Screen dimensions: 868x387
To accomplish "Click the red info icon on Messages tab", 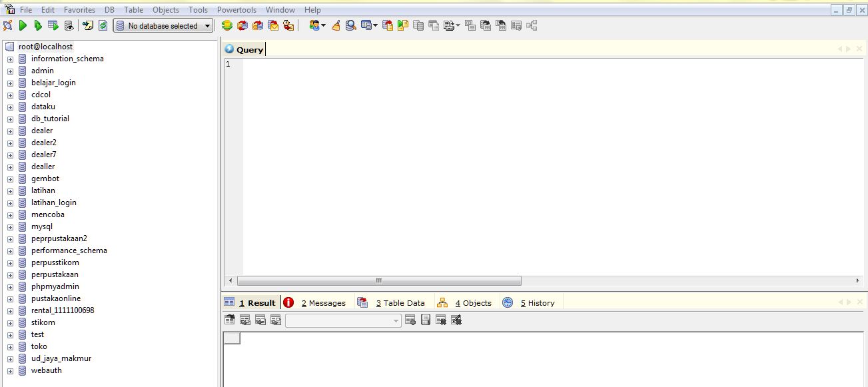I will 288,302.
